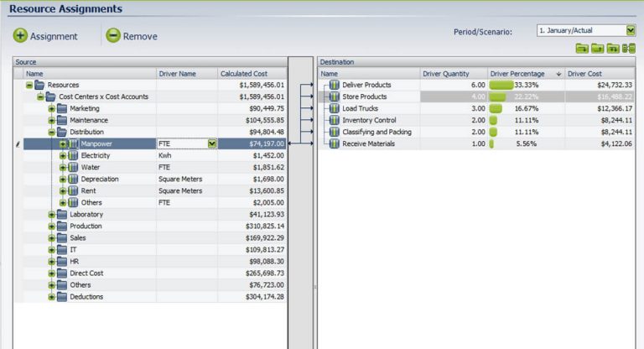The height and width of the screenshot is (349, 644).
Task: Open the FTE driver name dropdown for Manpower
Action: pyautogui.click(x=212, y=143)
